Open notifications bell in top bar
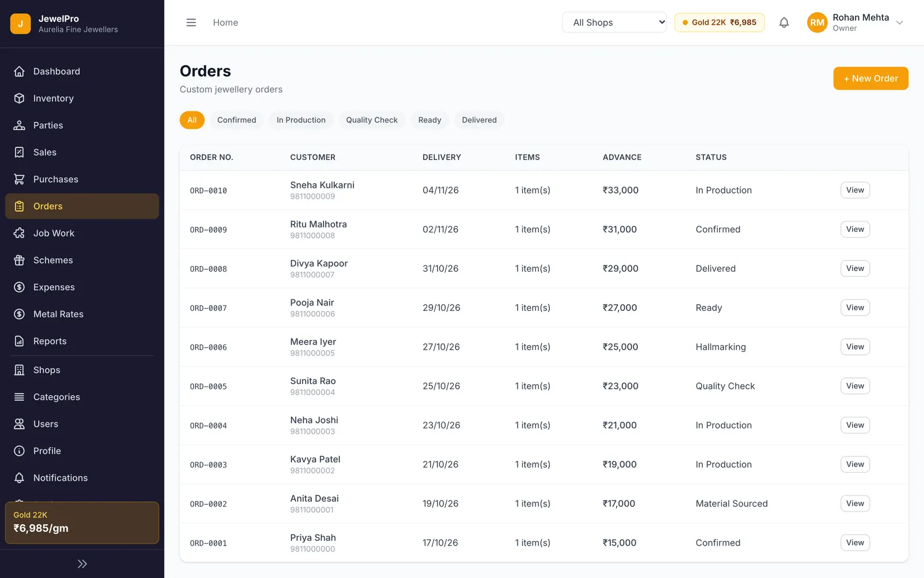Screen dimensions: 924x578 [x=784, y=23]
